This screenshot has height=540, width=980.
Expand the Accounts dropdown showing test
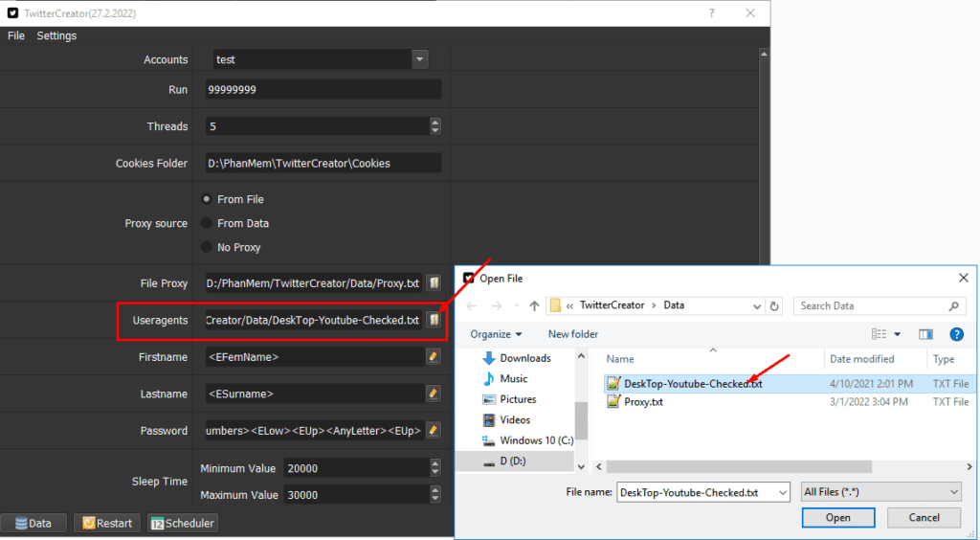[x=420, y=59]
